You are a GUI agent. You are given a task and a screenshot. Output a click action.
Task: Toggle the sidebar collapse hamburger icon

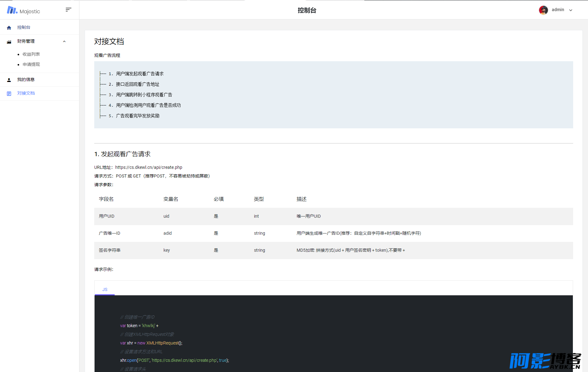(x=68, y=10)
